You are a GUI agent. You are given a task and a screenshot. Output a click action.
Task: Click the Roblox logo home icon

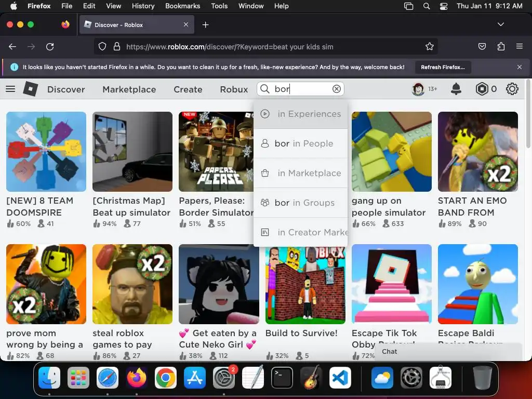tap(31, 89)
